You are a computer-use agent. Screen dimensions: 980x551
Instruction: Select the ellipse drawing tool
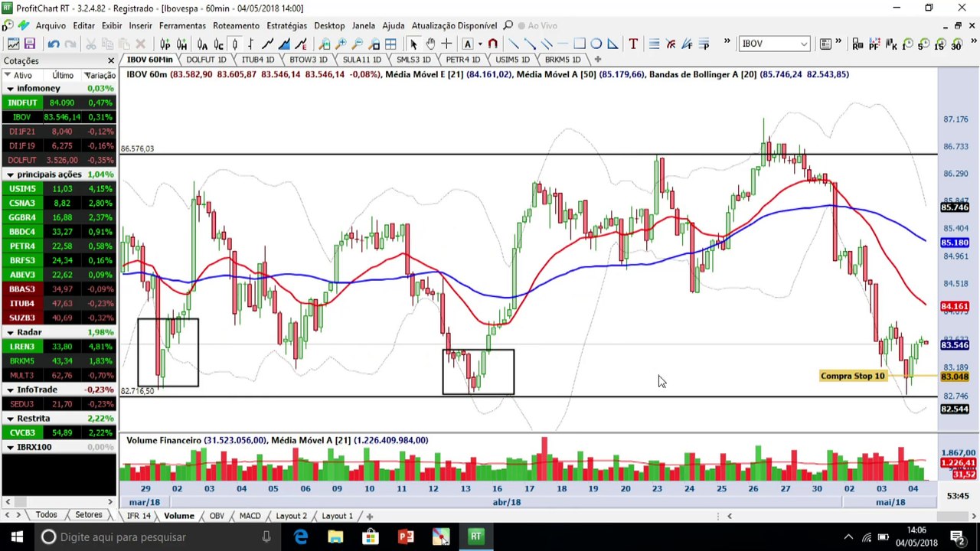pyautogui.click(x=596, y=44)
